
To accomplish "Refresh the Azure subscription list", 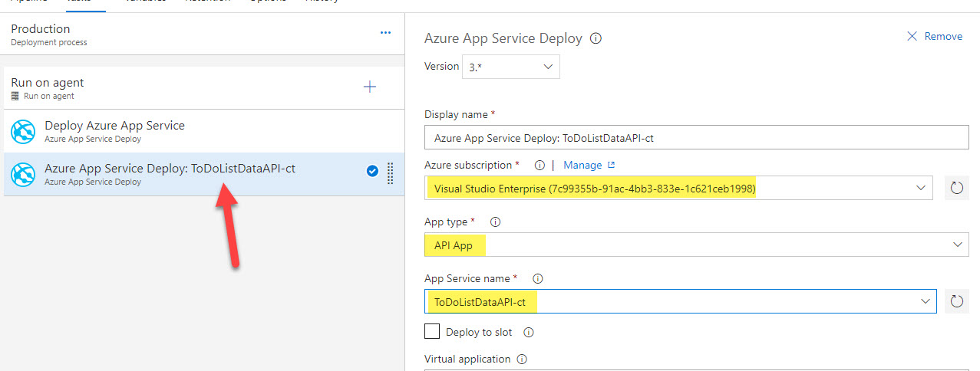I will point(956,188).
